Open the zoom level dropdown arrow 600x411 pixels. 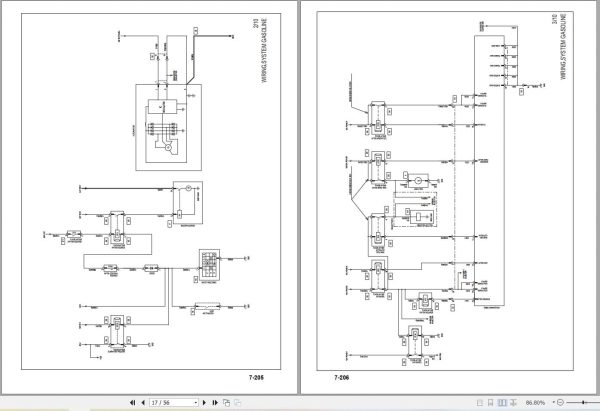click(553, 403)
